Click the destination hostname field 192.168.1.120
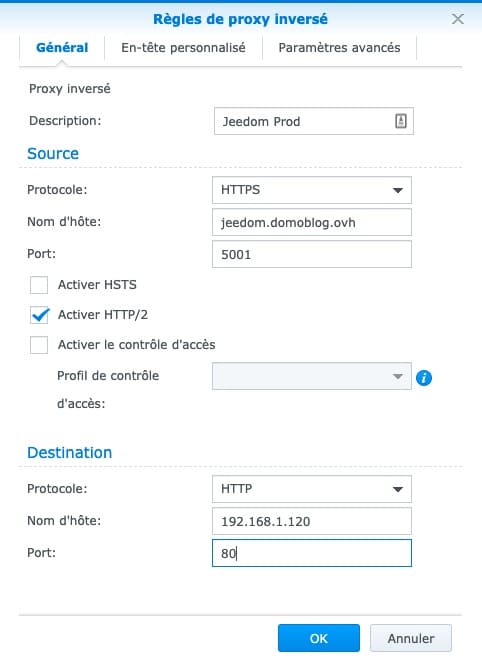482x660 pixels. [x=312, y=521]
